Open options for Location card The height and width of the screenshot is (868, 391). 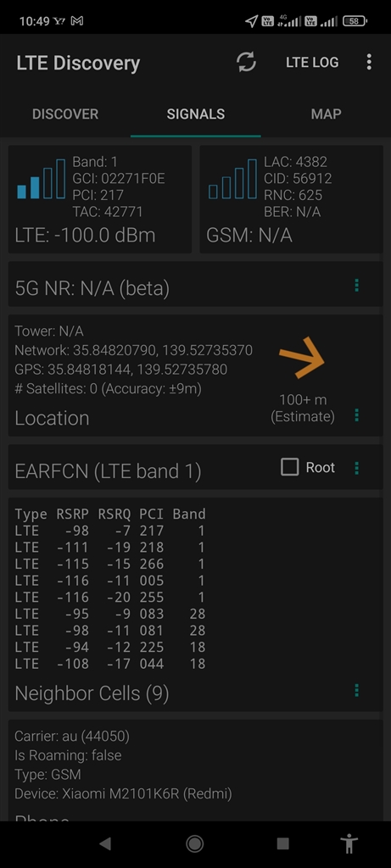[x=357, y=415]
